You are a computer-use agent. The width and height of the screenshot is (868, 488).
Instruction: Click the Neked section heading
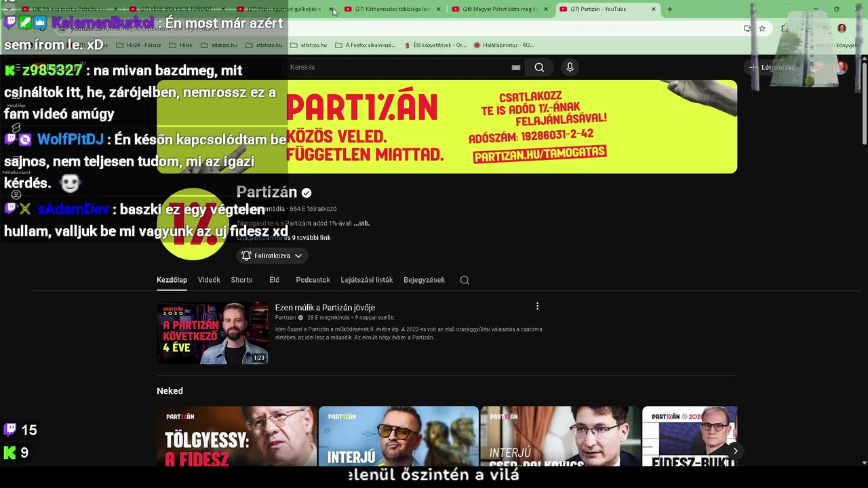pyautogui.click(x=170, y=391)
